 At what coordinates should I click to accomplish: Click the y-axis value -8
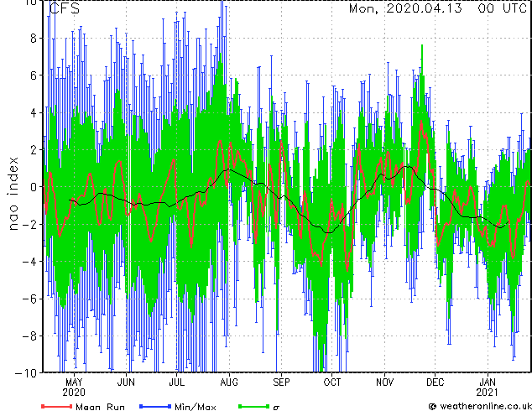click(29, 336)
